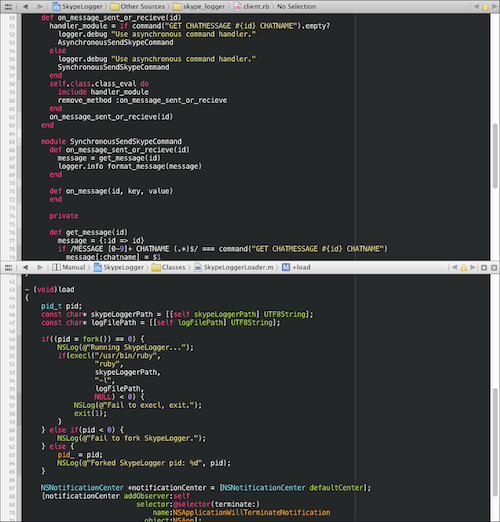This screenshot has height=522, width=500.
Task: Click warning icon in SkypeLoggerLoader.m jump bar
Action: click(x=463, y=267)
